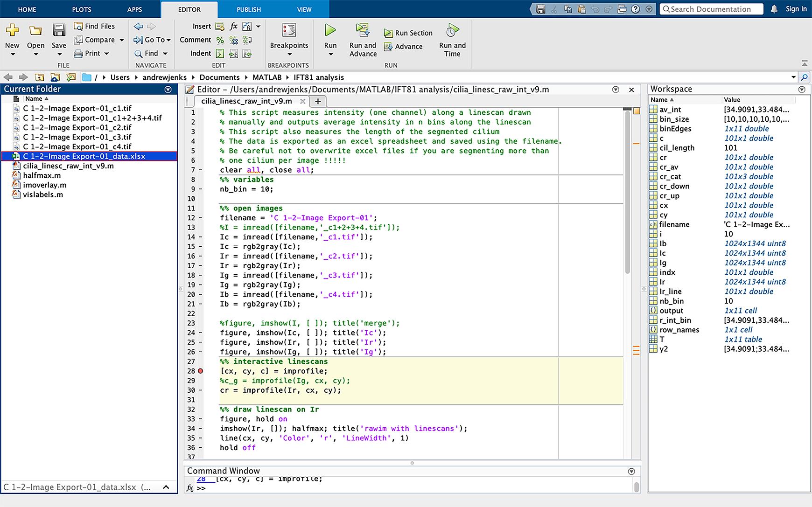Click the switch windows icon in quick access
This screenshot has height=507, width=812.
(622, 9)
